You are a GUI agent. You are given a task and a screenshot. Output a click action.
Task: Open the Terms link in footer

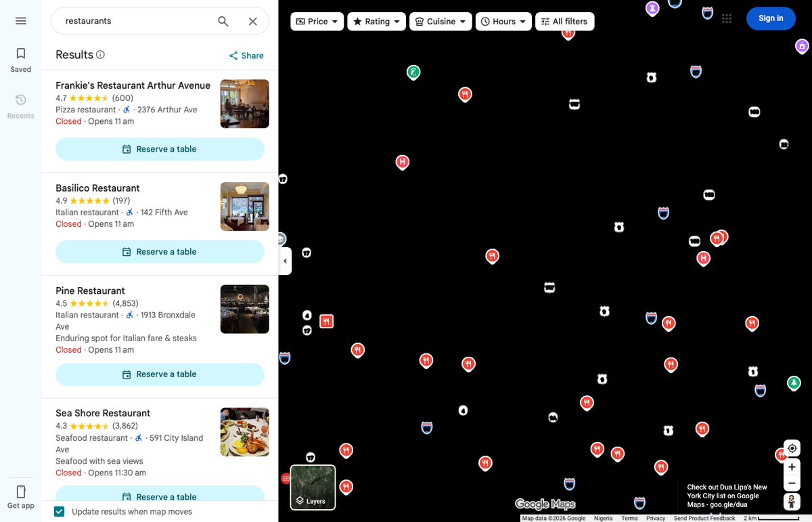(629, 518)
